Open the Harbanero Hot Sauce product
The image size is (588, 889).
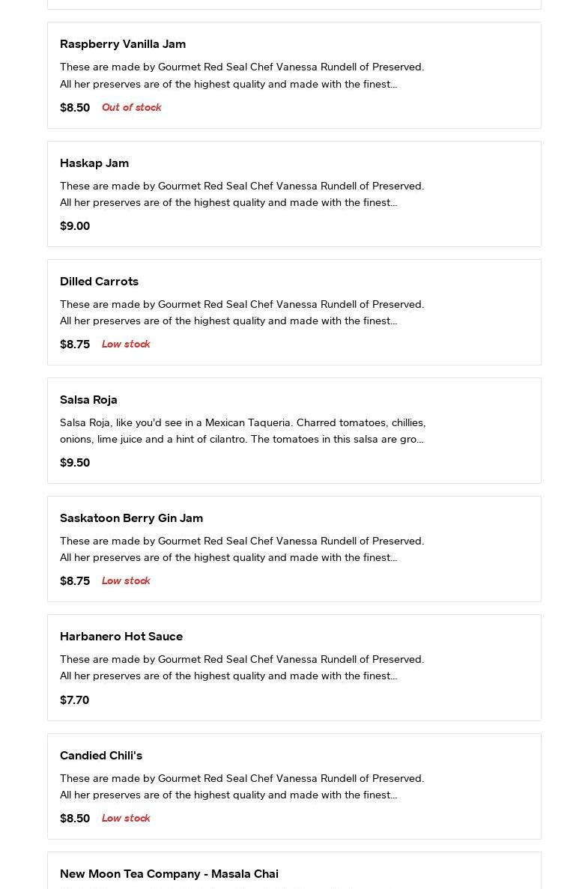click(x=121, y=637)
